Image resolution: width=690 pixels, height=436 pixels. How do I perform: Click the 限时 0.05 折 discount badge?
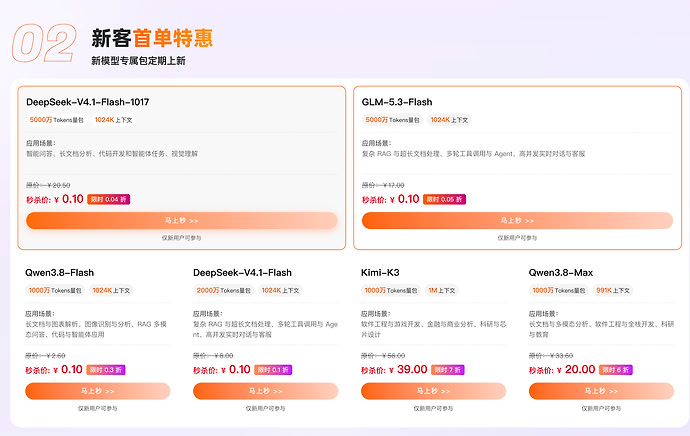(x=444, y=199)
